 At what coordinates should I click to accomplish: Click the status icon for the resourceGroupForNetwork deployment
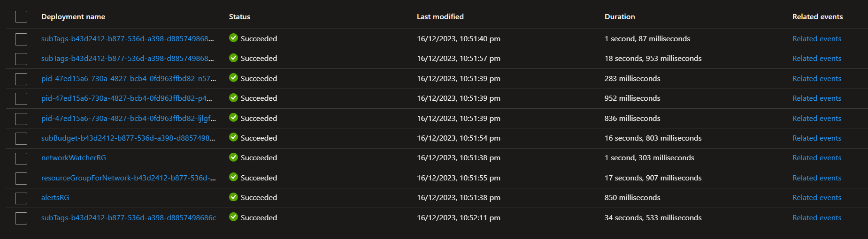(x=233, y=177)
